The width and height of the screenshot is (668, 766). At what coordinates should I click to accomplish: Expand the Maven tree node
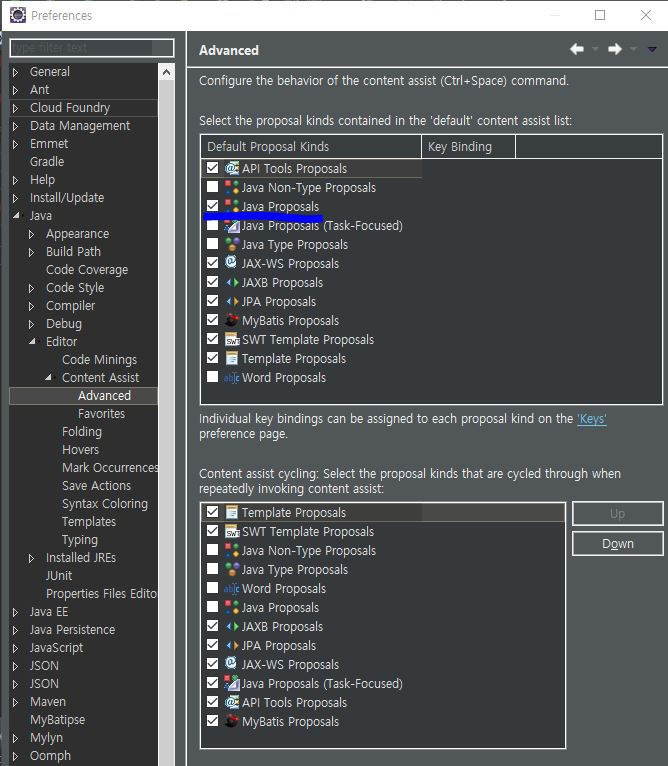point(16,702)
